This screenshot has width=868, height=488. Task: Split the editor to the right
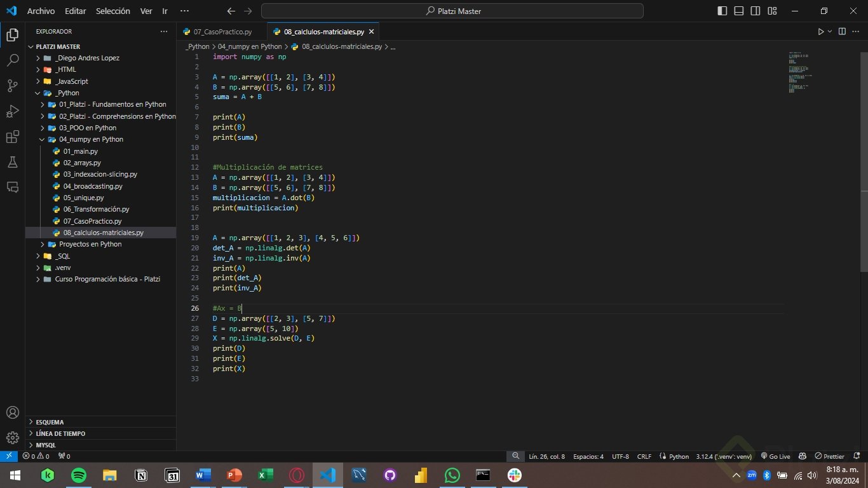click(x=842, y=31)
